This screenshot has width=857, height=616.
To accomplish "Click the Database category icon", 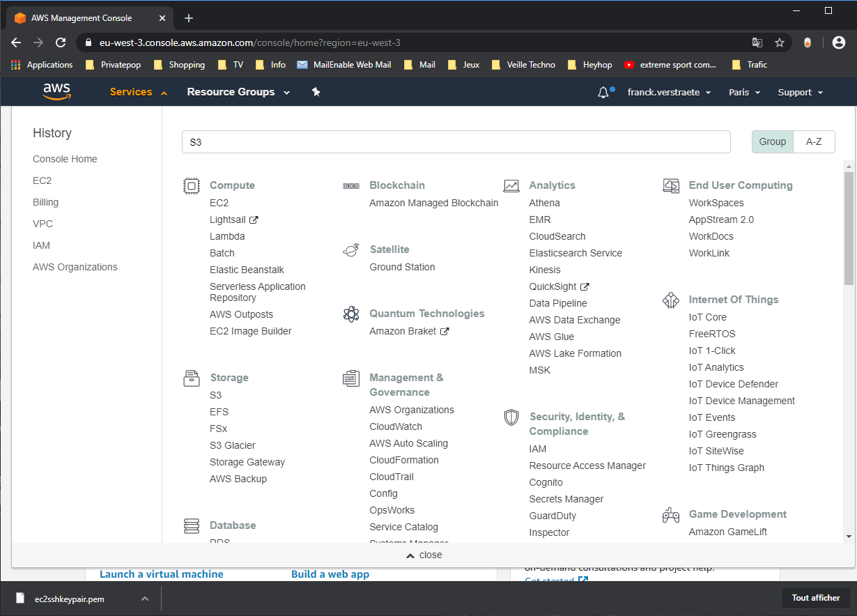I will tap(191, 525).
